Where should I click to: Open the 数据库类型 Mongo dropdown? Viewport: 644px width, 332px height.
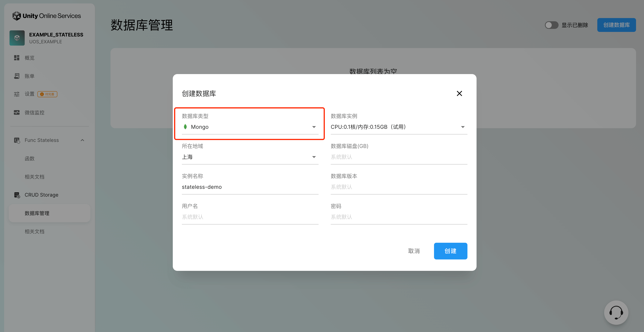click(250, 127)
